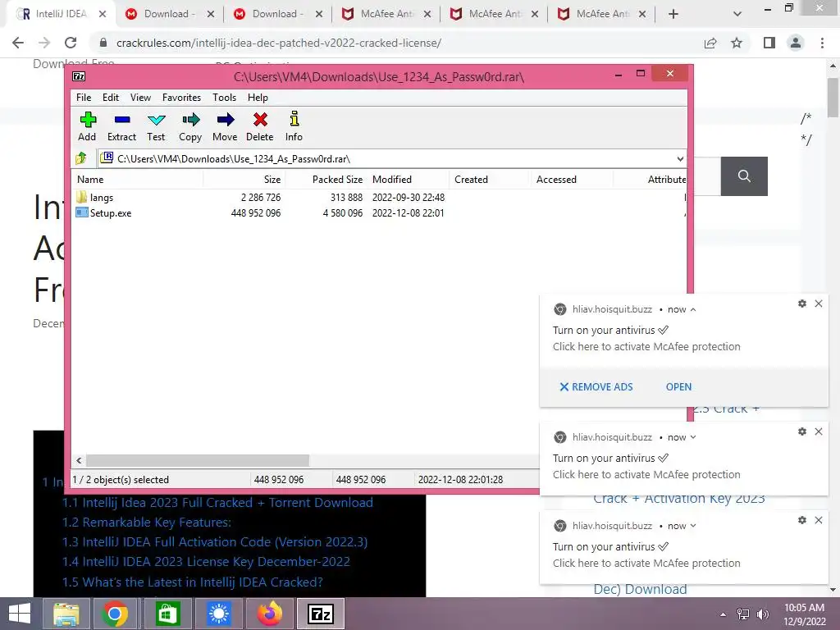Sort file list by Size column

point(244,180)
